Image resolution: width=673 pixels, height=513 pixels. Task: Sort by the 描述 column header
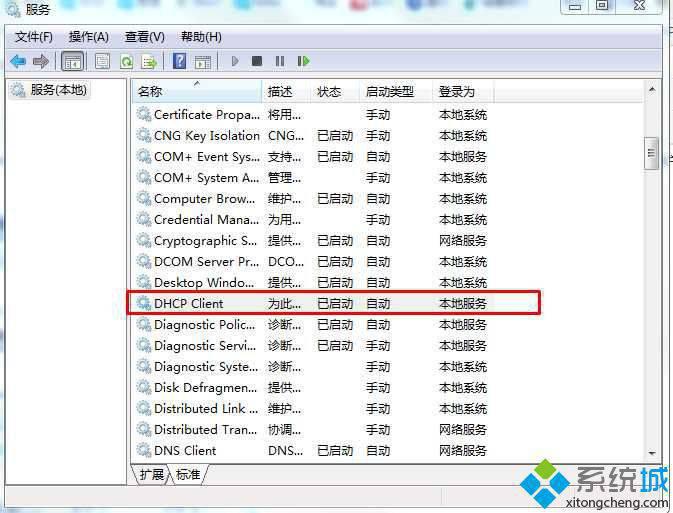[286, 91]
